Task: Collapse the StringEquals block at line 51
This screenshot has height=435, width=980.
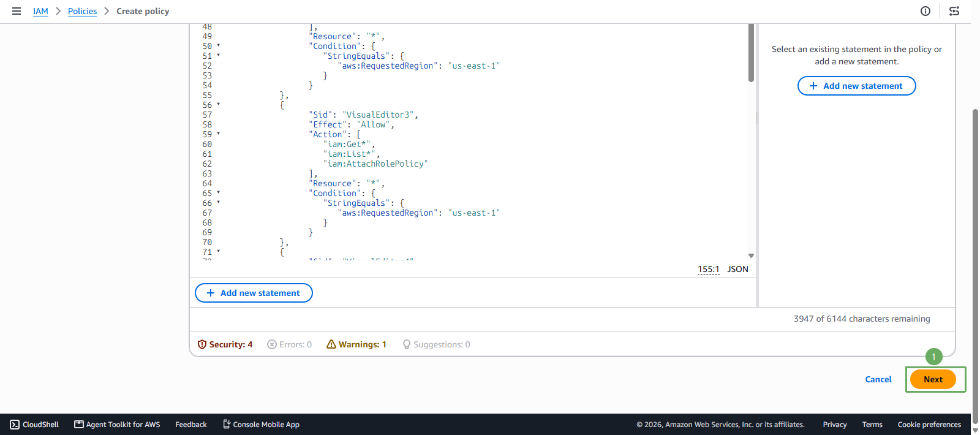Action: pos(219,55)
